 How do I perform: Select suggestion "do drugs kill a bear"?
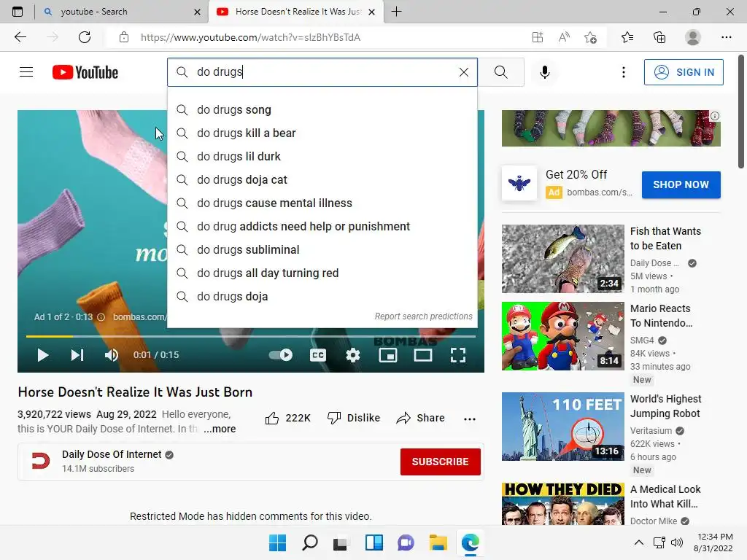coord(322,133)
